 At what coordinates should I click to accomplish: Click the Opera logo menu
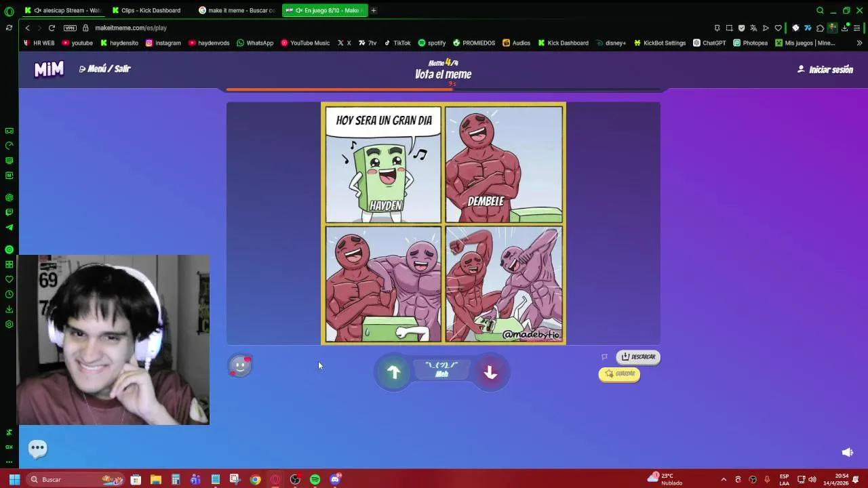point(9,11)
